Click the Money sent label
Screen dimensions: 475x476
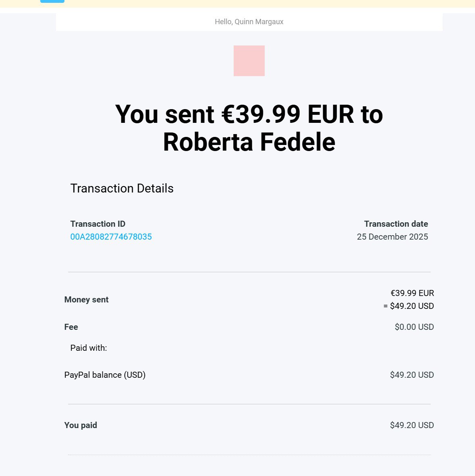(86, 300)
